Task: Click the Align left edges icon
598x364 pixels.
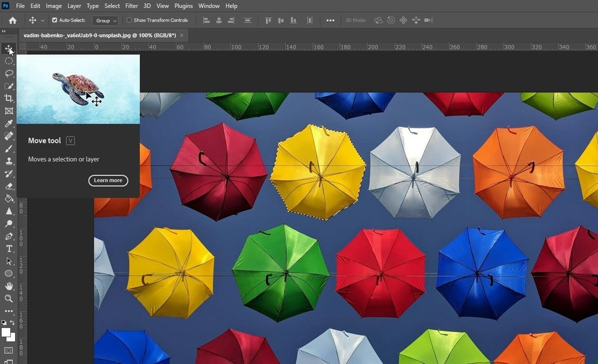Action: [206, 20]
